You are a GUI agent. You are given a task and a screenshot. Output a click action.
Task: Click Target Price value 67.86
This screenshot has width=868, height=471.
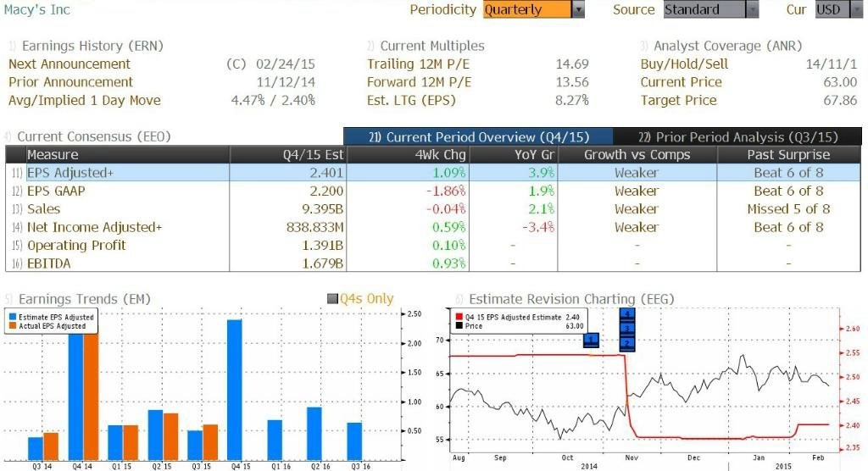(840, 101)
